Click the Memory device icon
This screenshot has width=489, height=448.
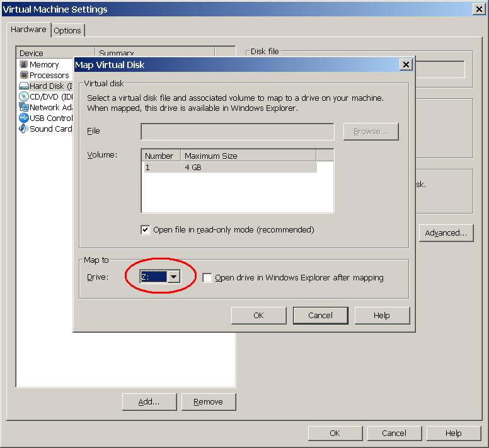click(24, 64)
